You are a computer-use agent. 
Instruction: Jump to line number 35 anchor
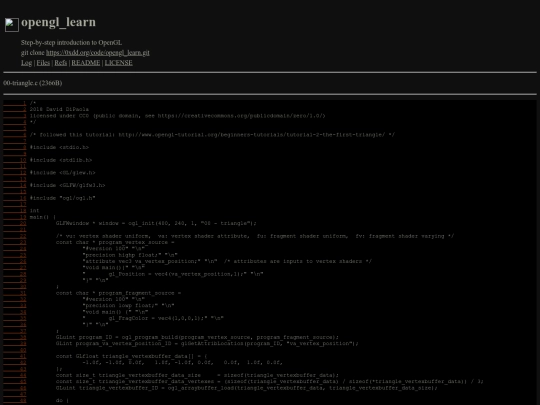point(15,318)
